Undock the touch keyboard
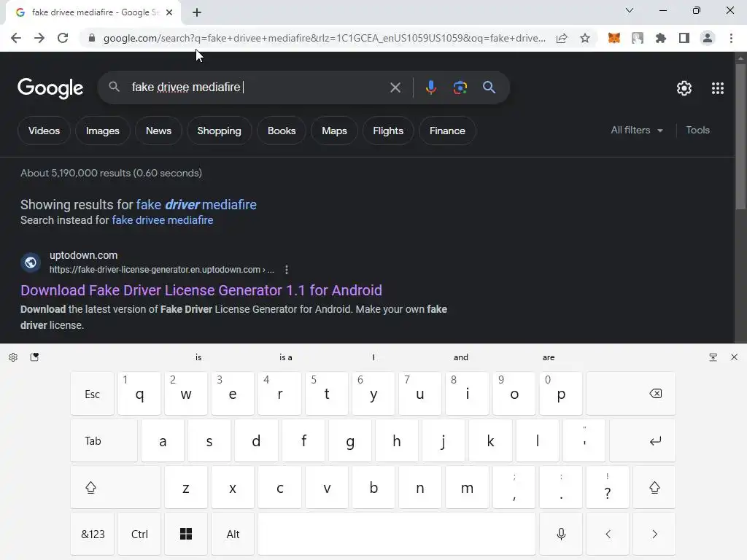This screenshot has width=747, height=560. [713, 357]
